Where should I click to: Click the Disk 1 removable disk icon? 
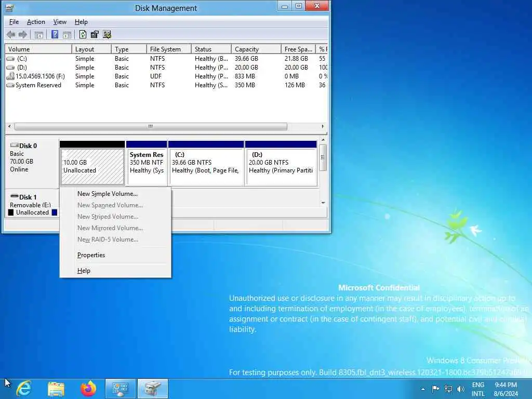[14, 196]
